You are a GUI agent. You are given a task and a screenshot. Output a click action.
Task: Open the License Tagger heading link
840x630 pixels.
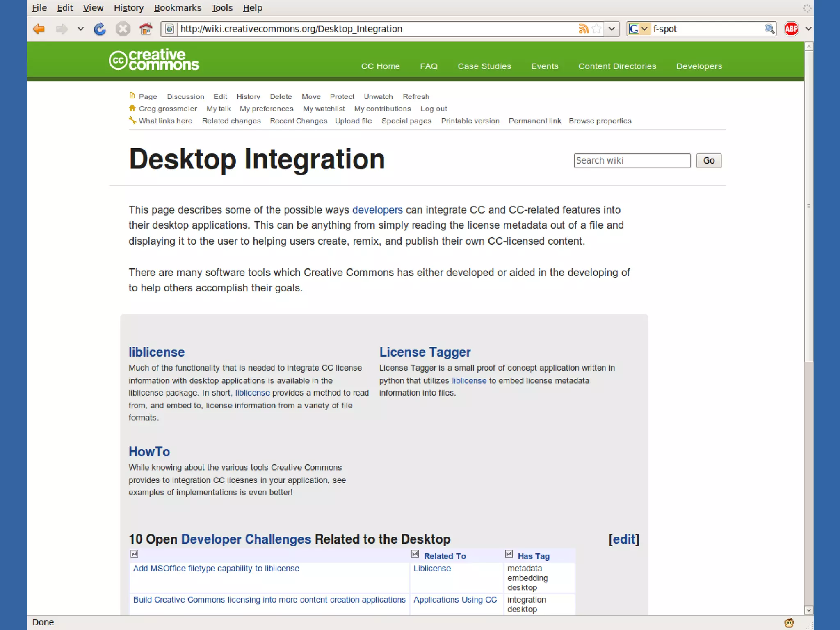pyautogui.click(x=425, y=352)
